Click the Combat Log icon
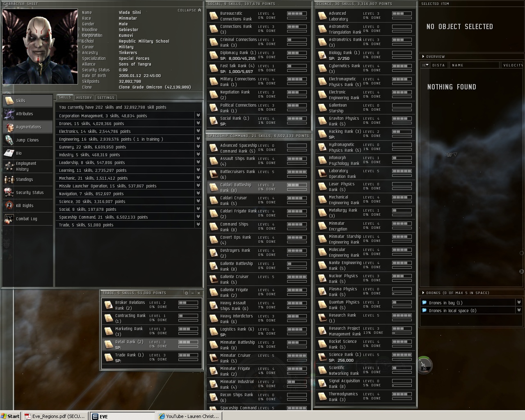 coord(9,219)
